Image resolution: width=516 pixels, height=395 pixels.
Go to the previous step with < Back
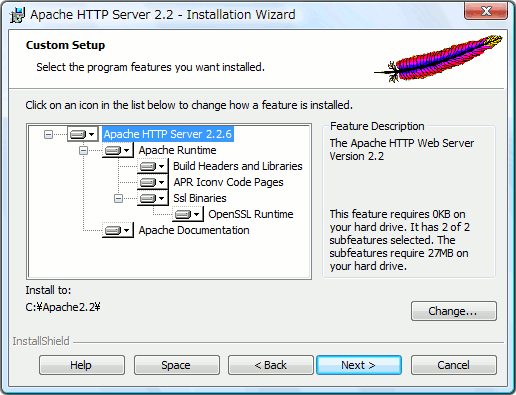[271, 365]
